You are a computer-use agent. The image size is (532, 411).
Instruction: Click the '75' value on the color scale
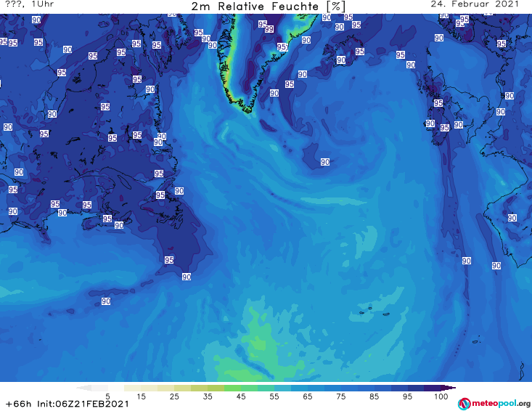point(340,396)
